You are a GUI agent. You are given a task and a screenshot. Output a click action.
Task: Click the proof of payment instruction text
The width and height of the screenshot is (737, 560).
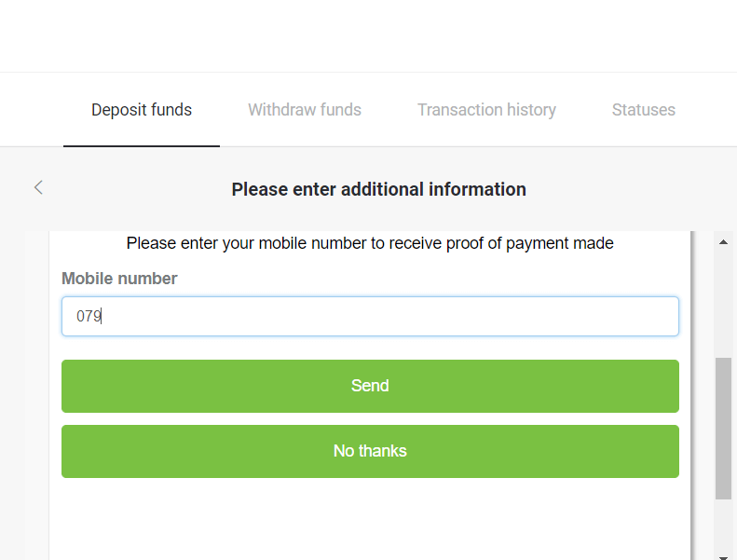coord(370,244)
